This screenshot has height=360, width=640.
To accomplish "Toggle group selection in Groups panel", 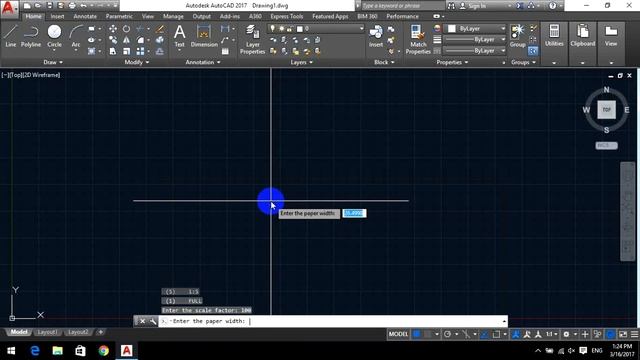I will (533, 51).
